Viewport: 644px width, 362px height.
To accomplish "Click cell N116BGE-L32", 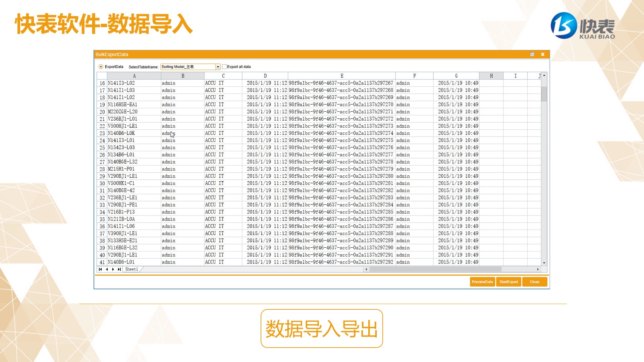I will [x=134, y=248].
